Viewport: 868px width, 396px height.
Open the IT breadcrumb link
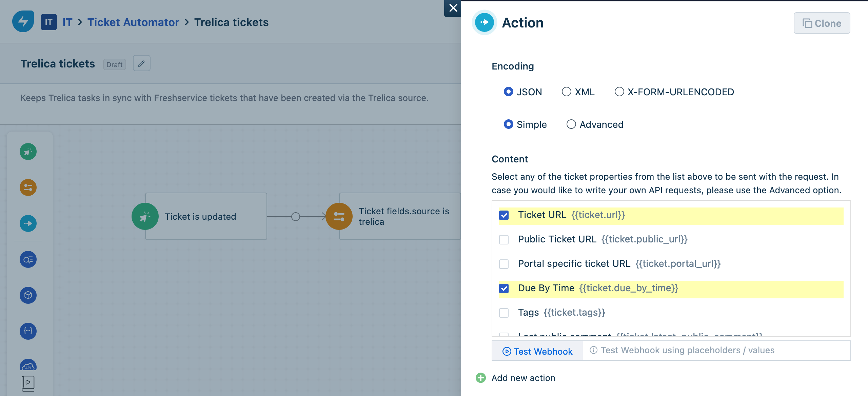pyautogui.click(x=67, y=22)
